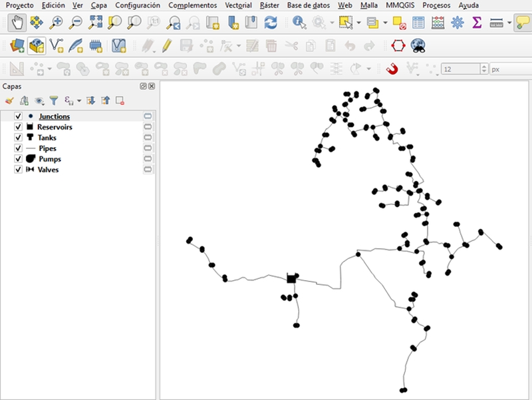532x400 pixels.
Task: Select the Measure Line ruler tool
Action: pos(496,23)
